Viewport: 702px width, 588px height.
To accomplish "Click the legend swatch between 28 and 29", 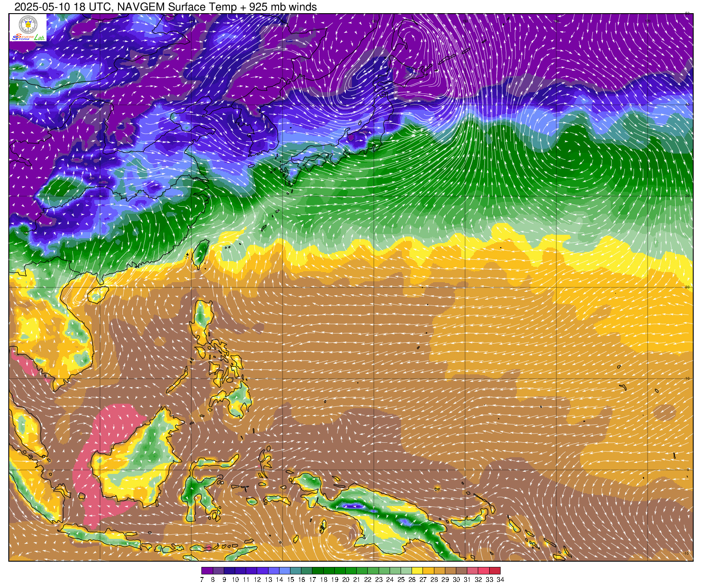I will (x=440, y=571).
